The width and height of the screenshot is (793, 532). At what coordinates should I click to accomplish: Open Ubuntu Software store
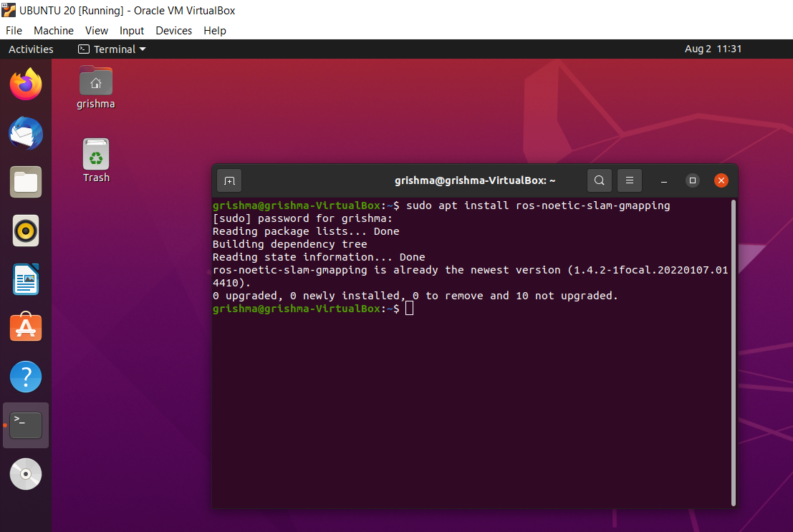click(26, 327)
